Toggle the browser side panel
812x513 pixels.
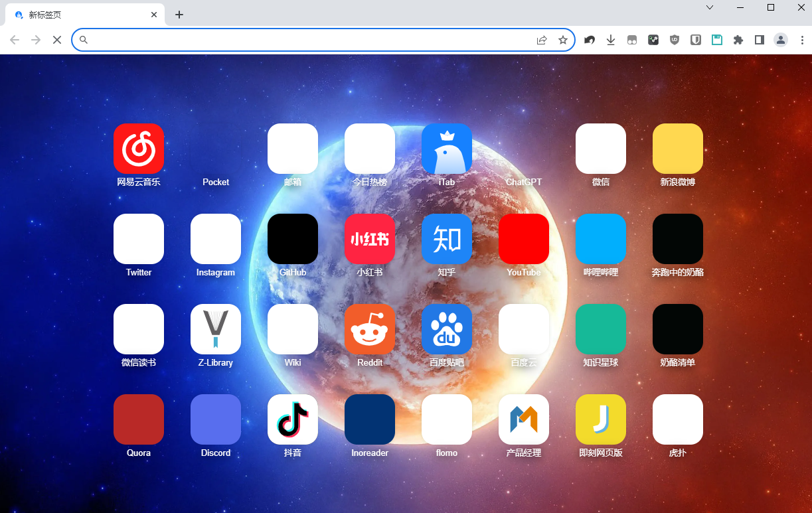pyautogui.click(x=760, y=40)
